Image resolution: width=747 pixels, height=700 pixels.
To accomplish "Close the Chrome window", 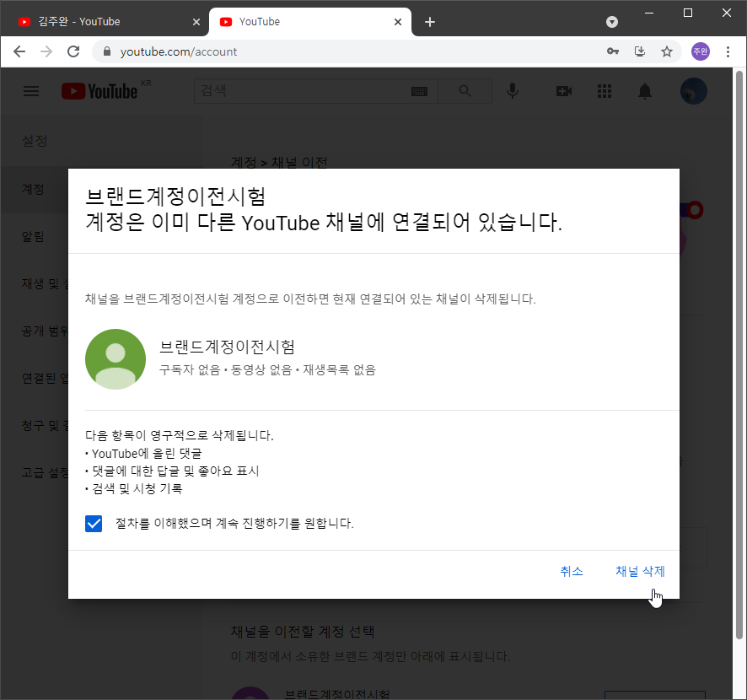I will pyautogui.click(x=727, y=13).
